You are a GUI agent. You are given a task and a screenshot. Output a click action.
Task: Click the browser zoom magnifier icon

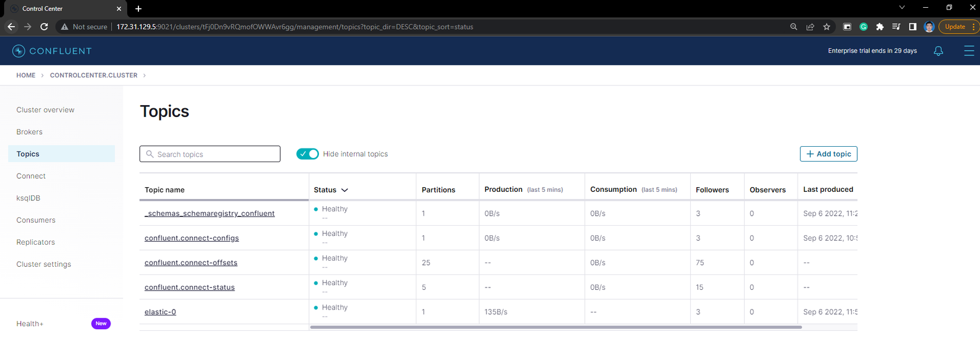pyautogui.click(x=794, y=27)
